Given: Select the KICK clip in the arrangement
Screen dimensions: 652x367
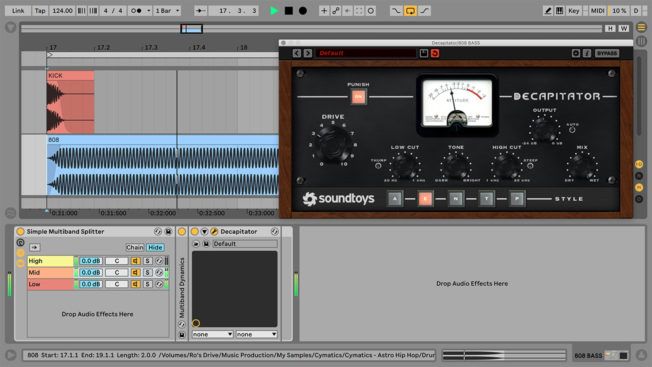Looking at the screenshot, I should 70,102.
